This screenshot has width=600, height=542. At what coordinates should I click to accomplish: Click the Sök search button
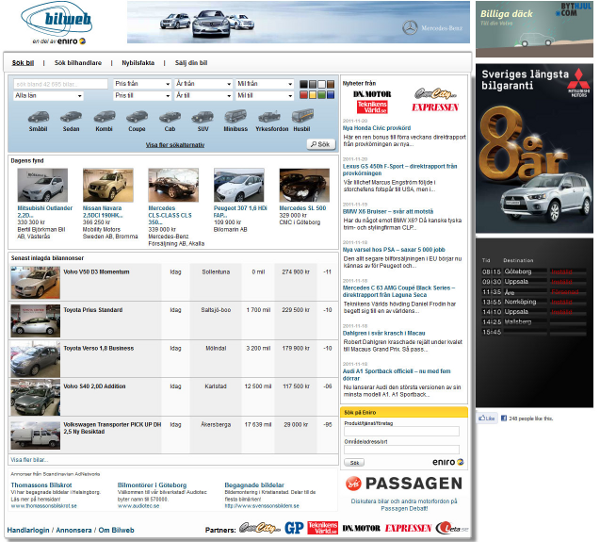point(321,144)
